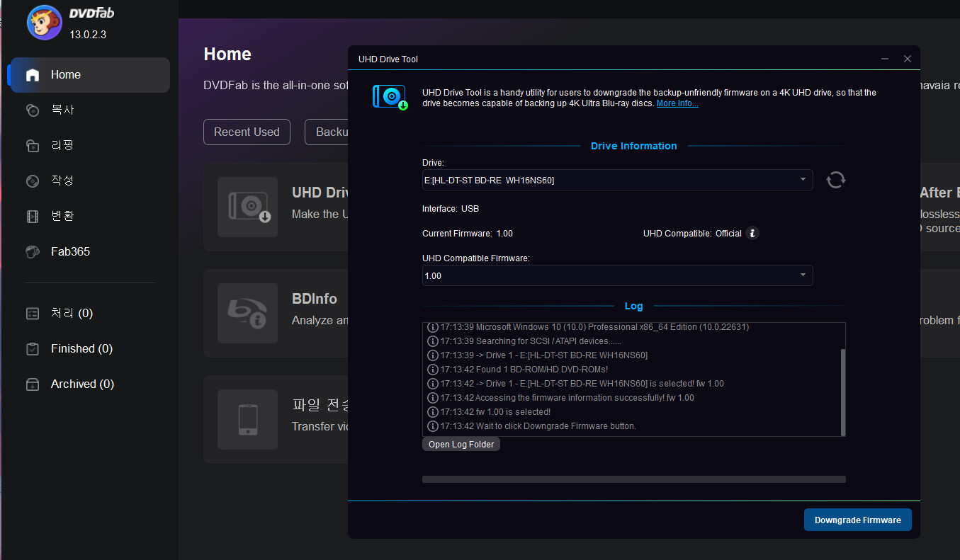The height and width of the screenshot is (560, 960).
Task: Click the disc icon beside 복사
Action: 33,110
